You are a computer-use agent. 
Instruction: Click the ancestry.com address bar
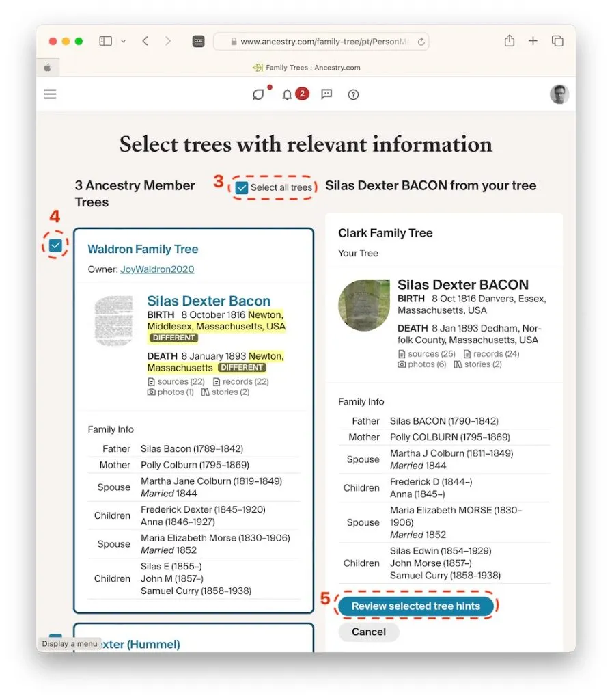click(321, 42)
